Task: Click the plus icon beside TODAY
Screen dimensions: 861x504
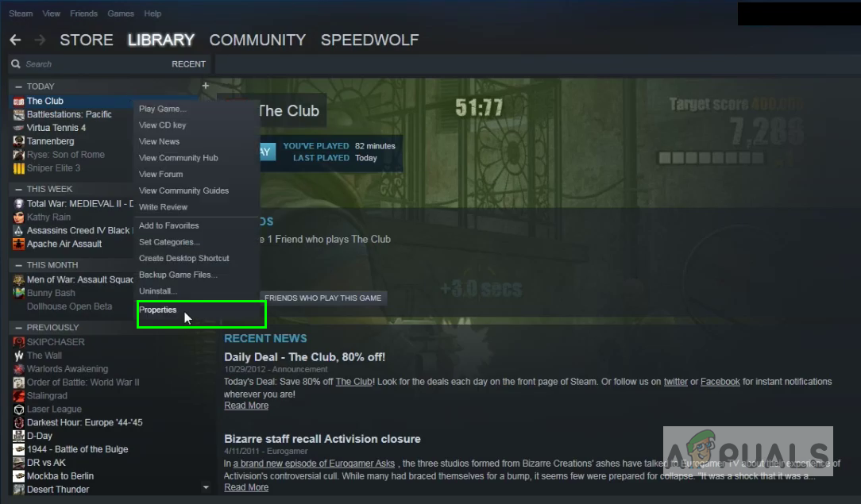Action: [206, 86]
